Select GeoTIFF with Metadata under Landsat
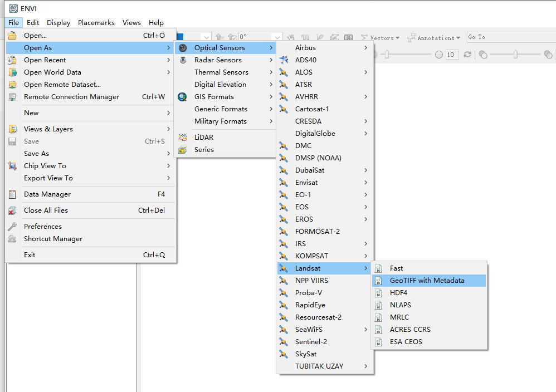The width and height of the screenshot is (556, 392). (x=429, y=281)
